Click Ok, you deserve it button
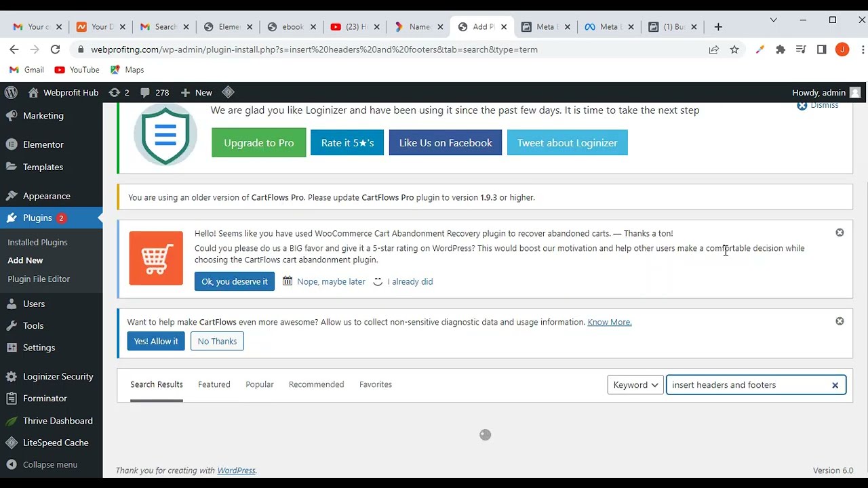Viewport: 868px width, 488px height. (x=235, y=281)
